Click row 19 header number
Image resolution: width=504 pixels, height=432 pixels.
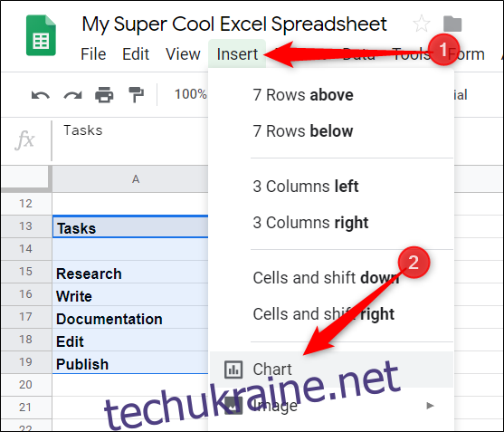pyautogui.click(x=25, y=362)
